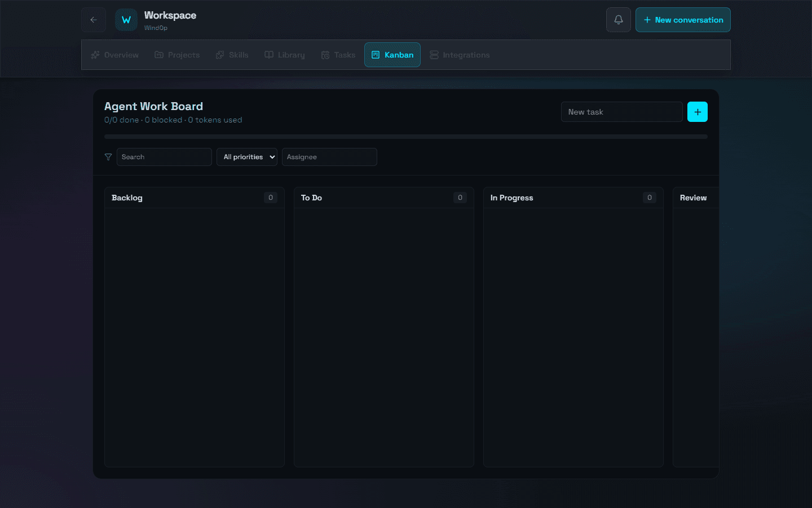Select the Kanban tab
This screenshot has height=508, width=812.
point(392,55)
